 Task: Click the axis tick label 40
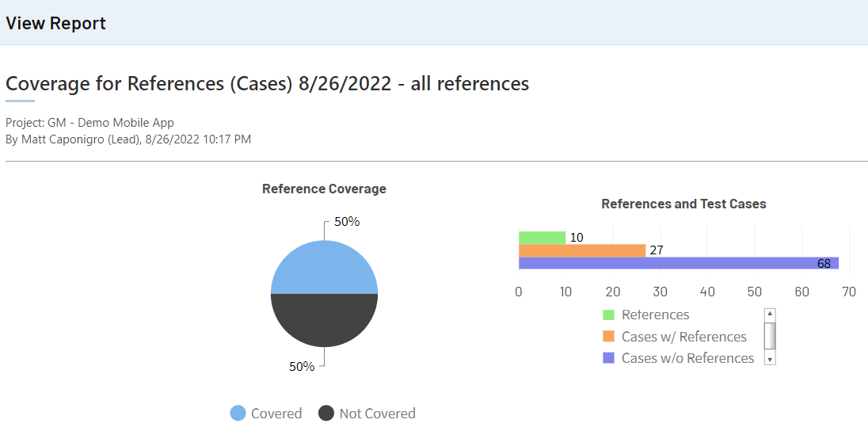[x=707, y=292]
